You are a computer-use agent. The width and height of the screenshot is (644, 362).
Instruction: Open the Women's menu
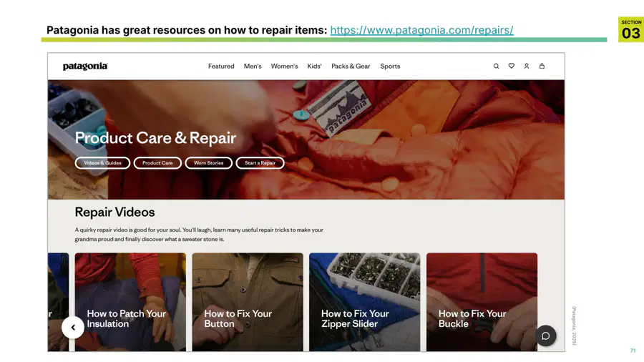pyautogui.click(x=284, y=66)
